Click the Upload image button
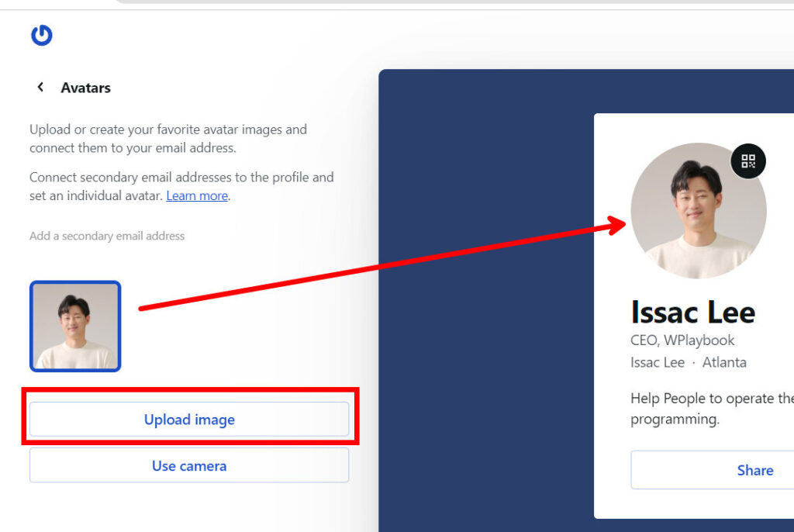Image resolution: width=794 pixels, height=532 pixels. pos(189,420)
